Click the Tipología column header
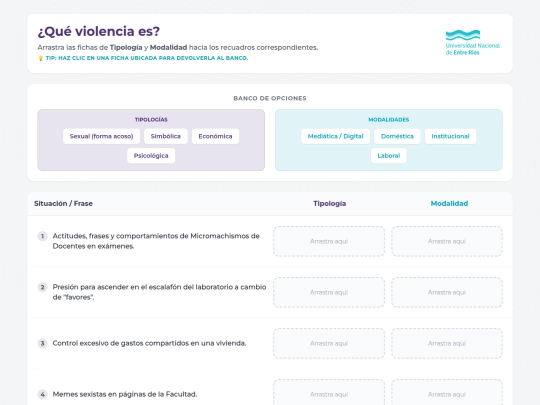Image resolution: width=540 pixels, height=405 pixels. click(330, 204)
